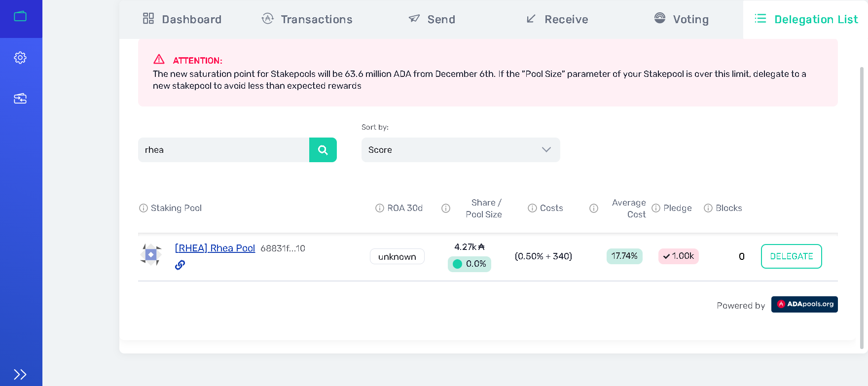Image resolution: width=868 pixels, height=386 pixels.
Task: Go to the Voting tab
Action: (x=681, y=19)
